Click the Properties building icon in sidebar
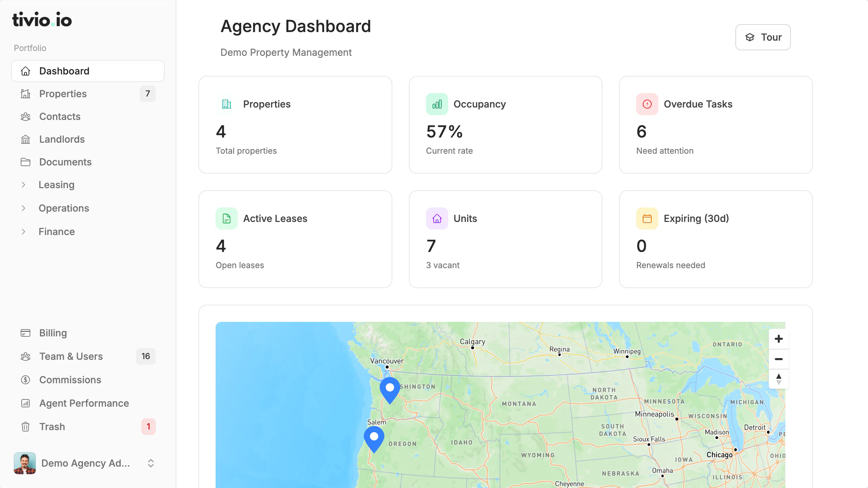868x488 pixels. point(25,94)
